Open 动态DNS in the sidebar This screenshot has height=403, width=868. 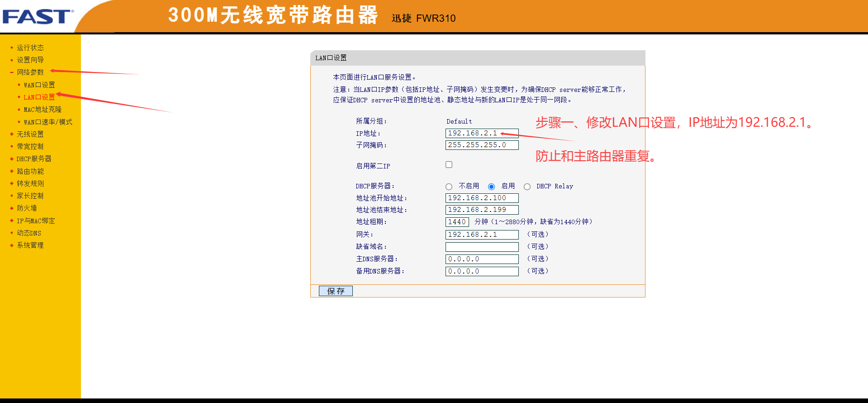[x=29, y=233]
